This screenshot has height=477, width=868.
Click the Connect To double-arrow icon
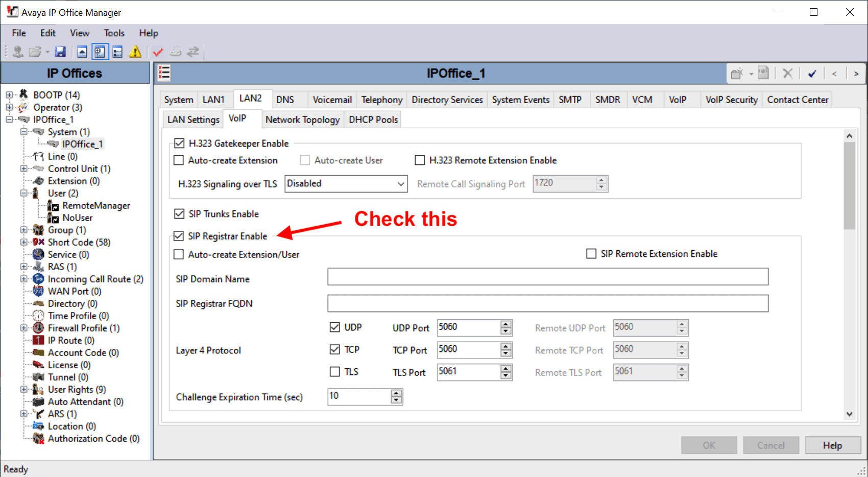(193, 52)
